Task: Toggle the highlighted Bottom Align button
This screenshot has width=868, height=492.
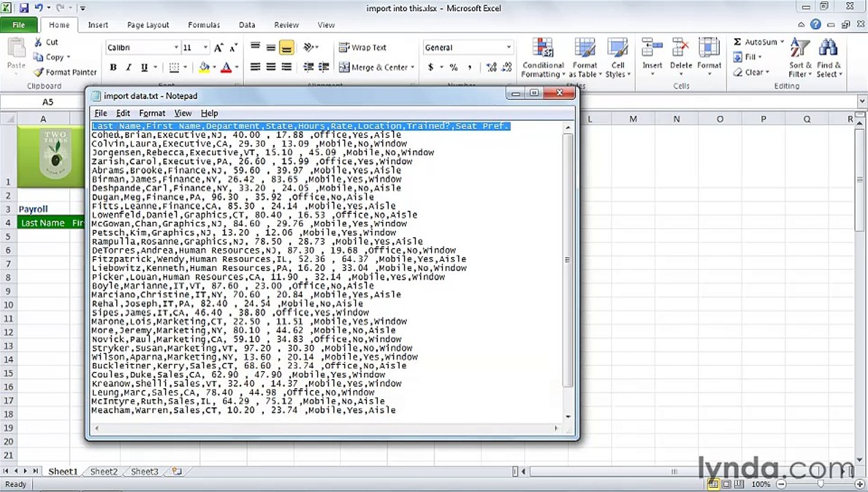Action: (x=286, y=47)
